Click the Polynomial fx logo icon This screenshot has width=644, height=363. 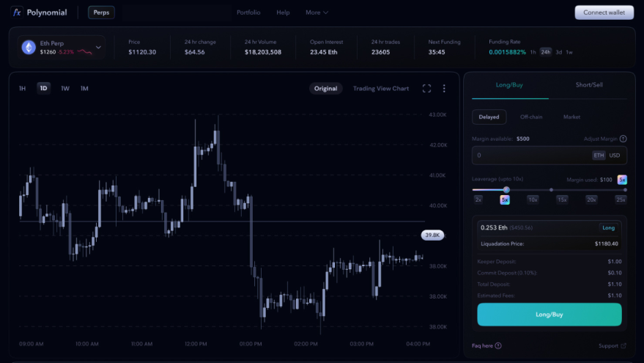(17, 12)
